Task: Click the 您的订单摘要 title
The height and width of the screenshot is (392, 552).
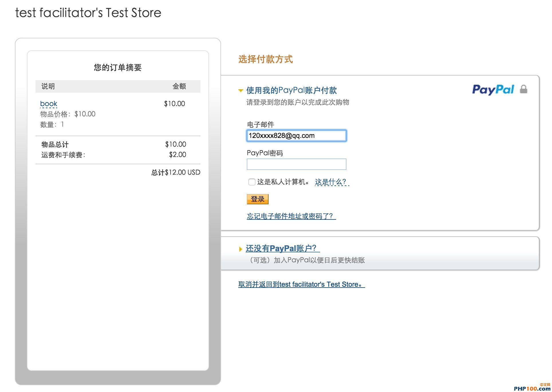Action: [x=118, y=68]
